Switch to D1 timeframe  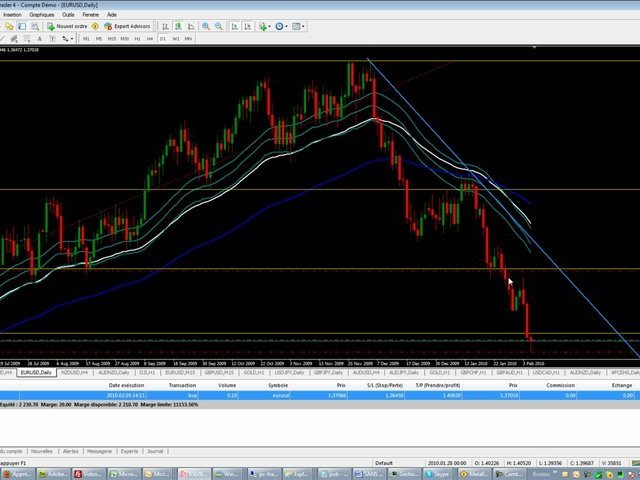point(163,38)
